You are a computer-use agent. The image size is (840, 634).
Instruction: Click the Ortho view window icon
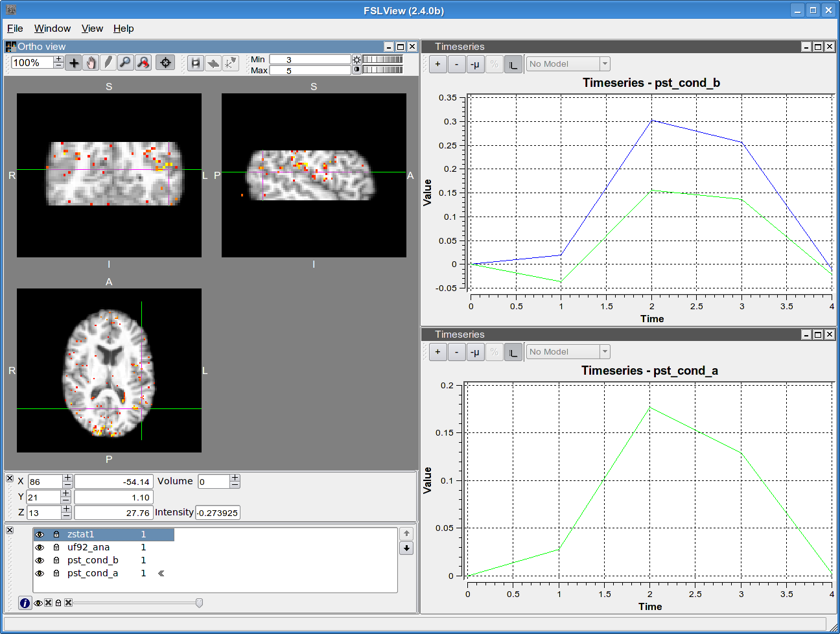[x=10, y=47]
